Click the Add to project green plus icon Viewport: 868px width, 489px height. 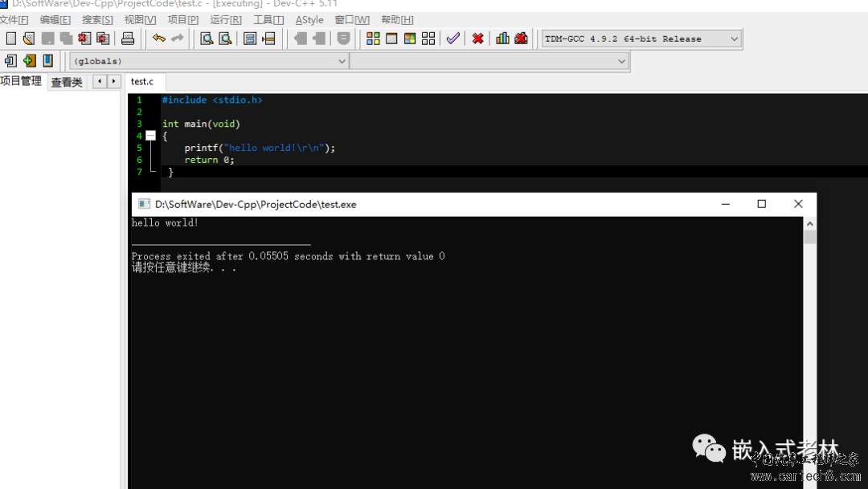pyautogui.click(x=30, y=61)
